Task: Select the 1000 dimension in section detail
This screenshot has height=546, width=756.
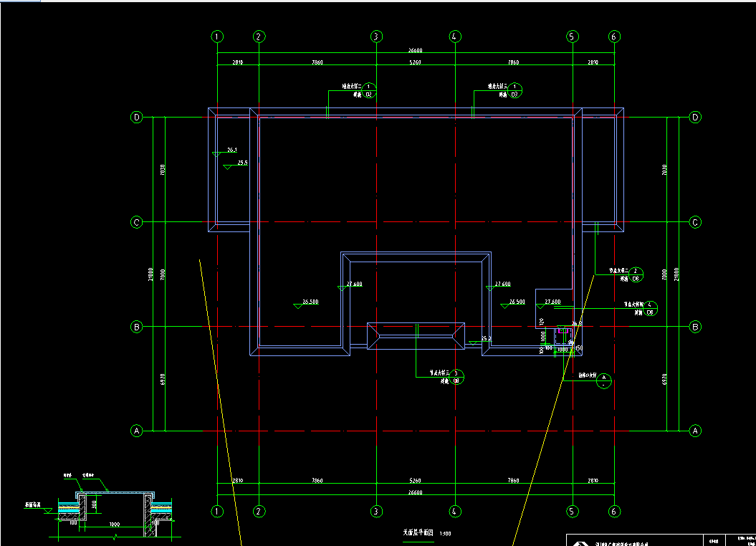Action: pyautogui.click(x=114, y=525)
